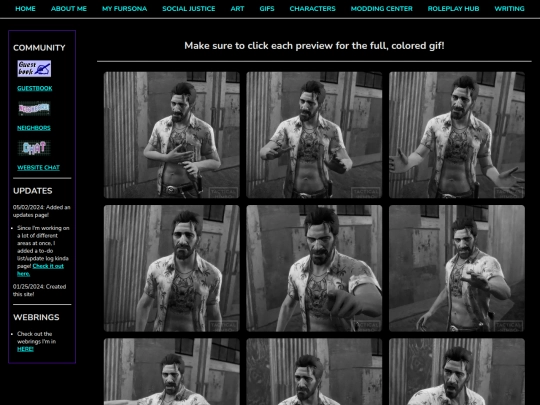This screenshot has height=405, width=540.
Task: Go to the HOME page
Action: coord(25,9)
